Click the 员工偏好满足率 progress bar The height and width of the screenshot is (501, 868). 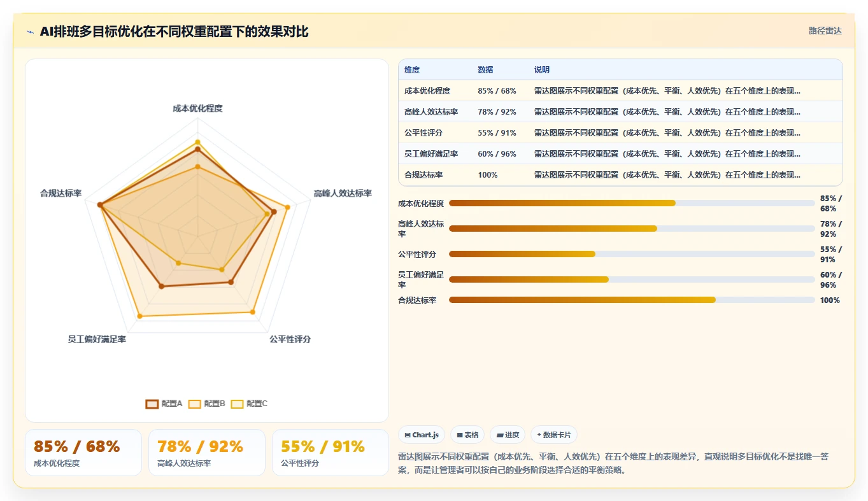click(x=632, y=279)
